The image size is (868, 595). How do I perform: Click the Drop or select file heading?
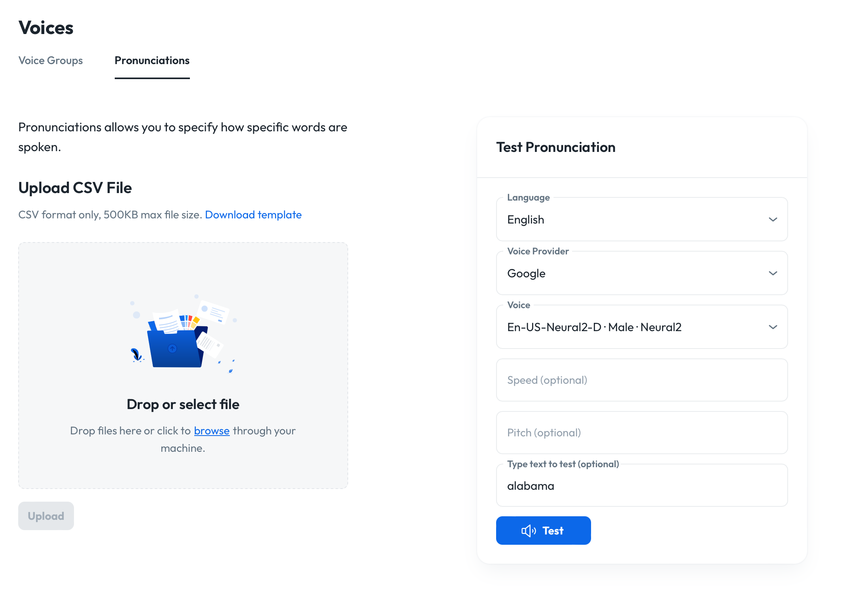click(183, 404)
